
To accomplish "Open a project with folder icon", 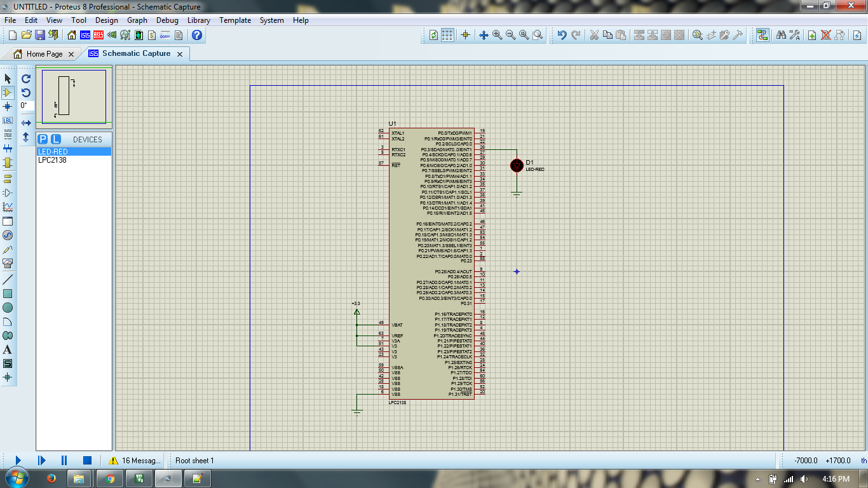I will 26,35.
